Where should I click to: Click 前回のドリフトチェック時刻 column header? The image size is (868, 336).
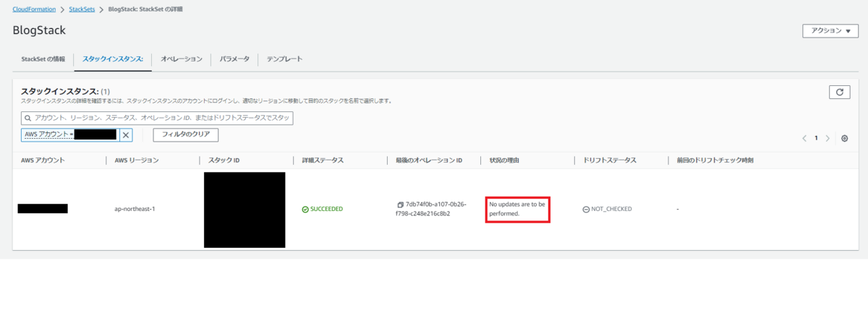[x=715, y=160]
